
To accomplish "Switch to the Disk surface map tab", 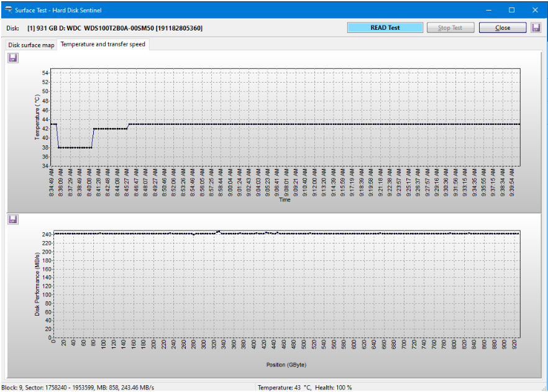I will [30, 44].
